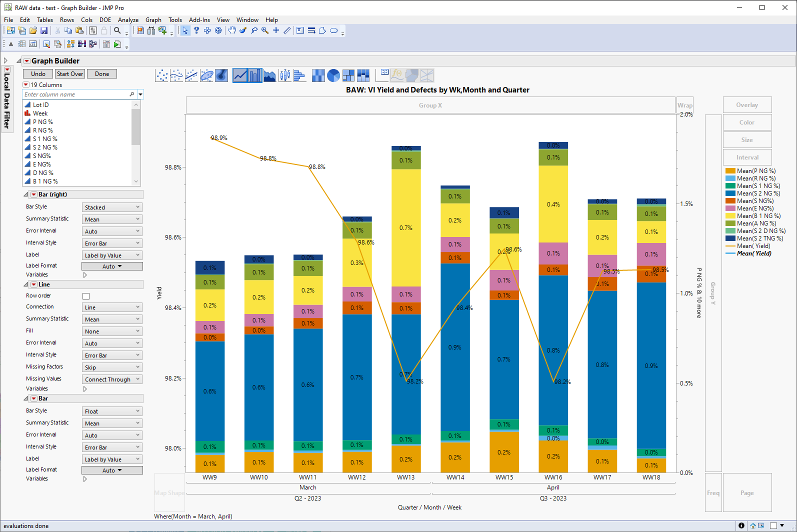Select the Magnifier zoom tool
Screen dimensions: 797x532
(x=265, y=30)
